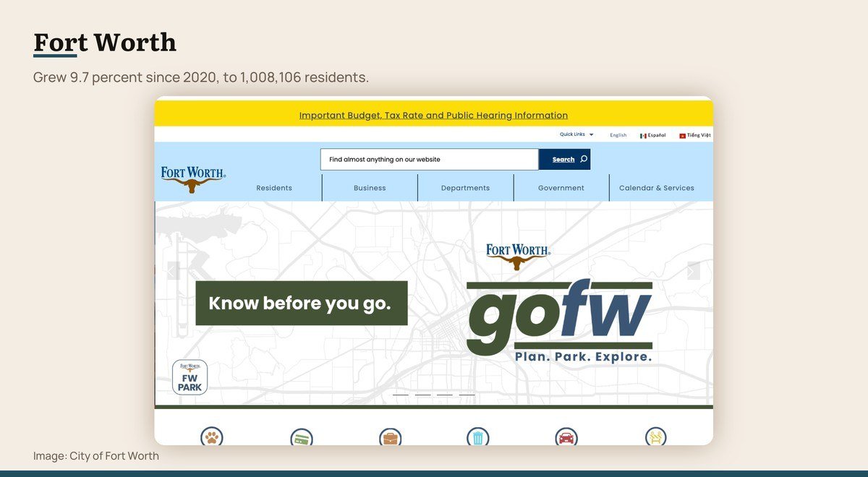The width and height of the screenshot is (868, 477).
Task: Open the Residents menu
Action: [274, 188]
